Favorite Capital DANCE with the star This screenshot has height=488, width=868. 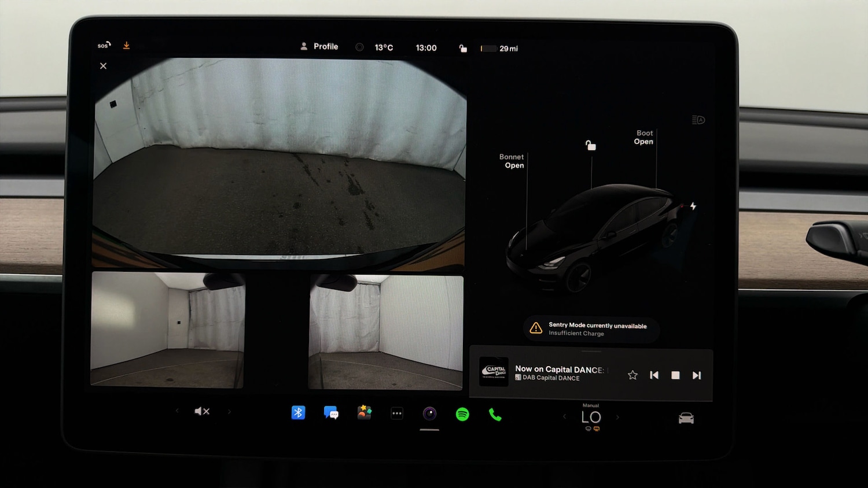(x=632, y=375)
